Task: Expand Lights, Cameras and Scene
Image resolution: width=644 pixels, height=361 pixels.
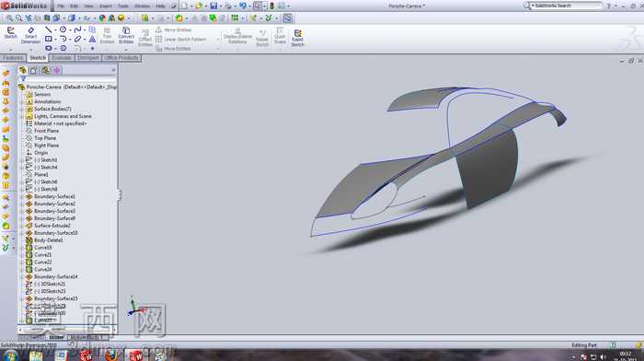Action: pyautogui.click(x=23, y=116)
